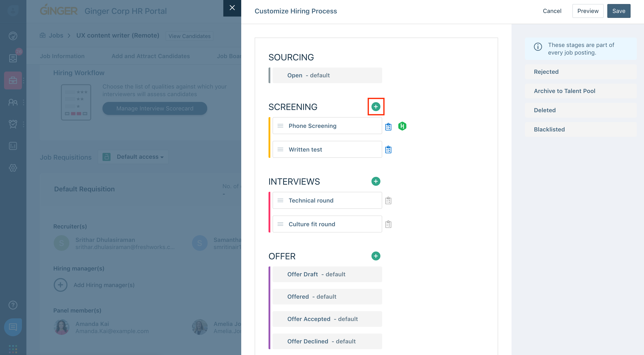Screen dimensions: 644x355
Task: Click Manage Interview Scorecard button
Action: (x=155, y=108)
